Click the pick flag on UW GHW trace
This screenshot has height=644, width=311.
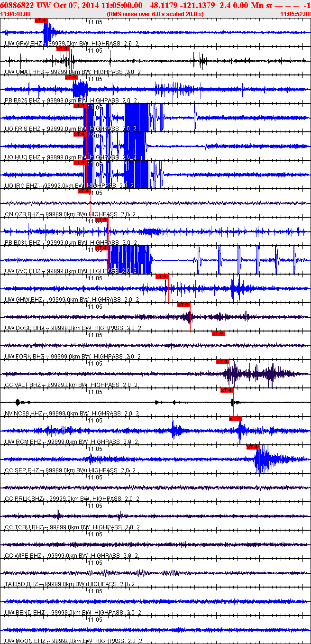tap(162, 276)
